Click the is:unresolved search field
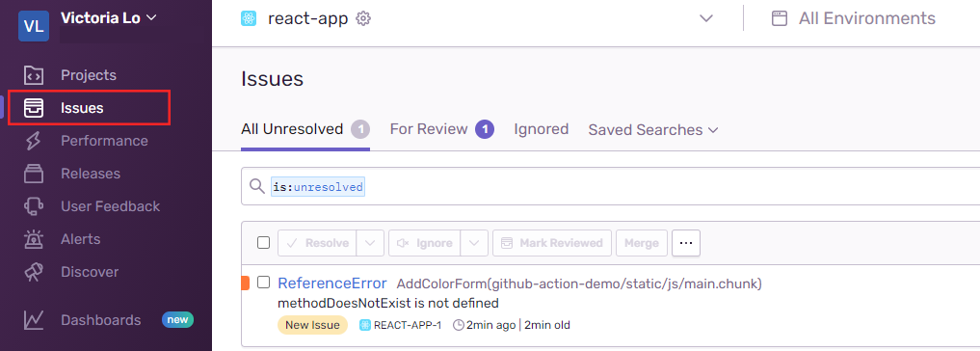The height and width of the screenshot is (351, 980). click(610, 186)
